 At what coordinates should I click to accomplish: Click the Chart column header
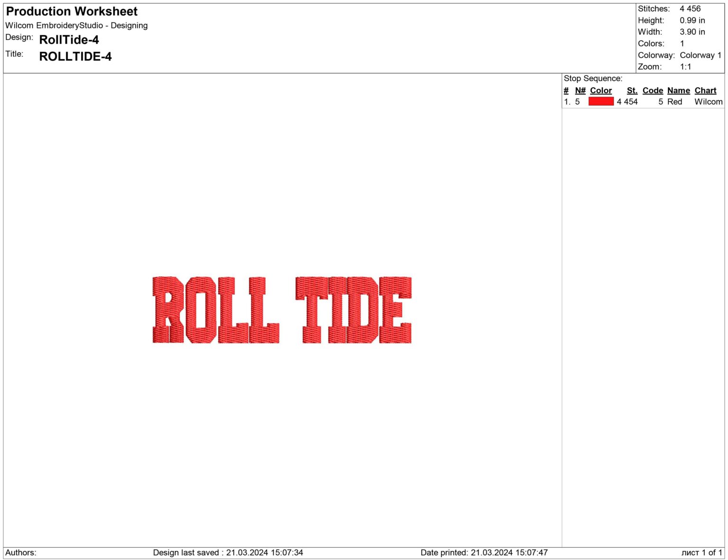click(x=706, y=90)
